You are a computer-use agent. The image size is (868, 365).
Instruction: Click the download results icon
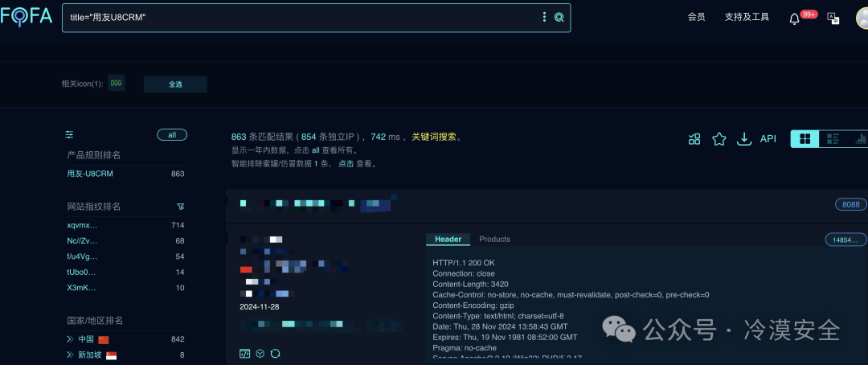pyautogui.click(x=744, y=139)
